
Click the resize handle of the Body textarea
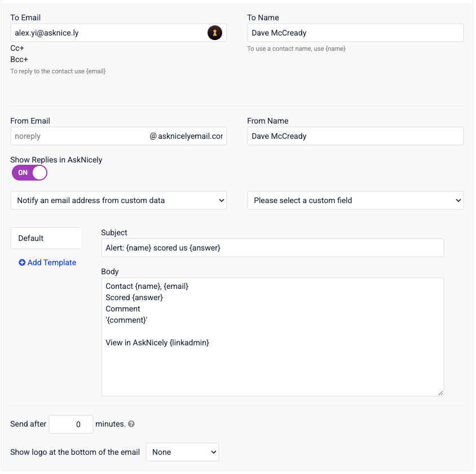click(440, 393)
